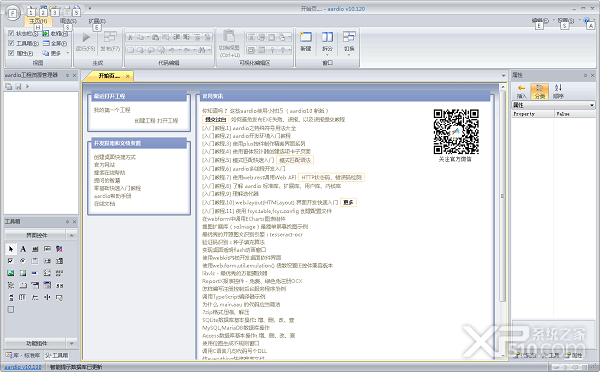Click the blue help icon at top right
The width and height of the screenshot is (600, 372).
587,20
